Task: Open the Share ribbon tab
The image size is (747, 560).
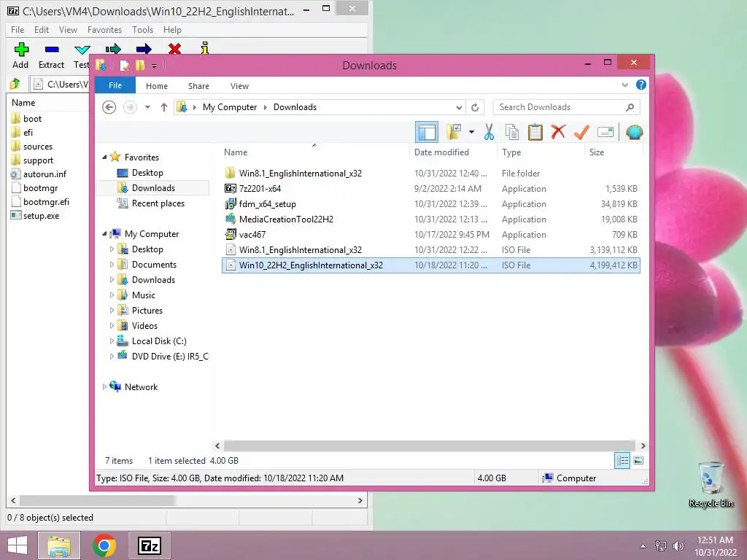Action: pos(198,86)
